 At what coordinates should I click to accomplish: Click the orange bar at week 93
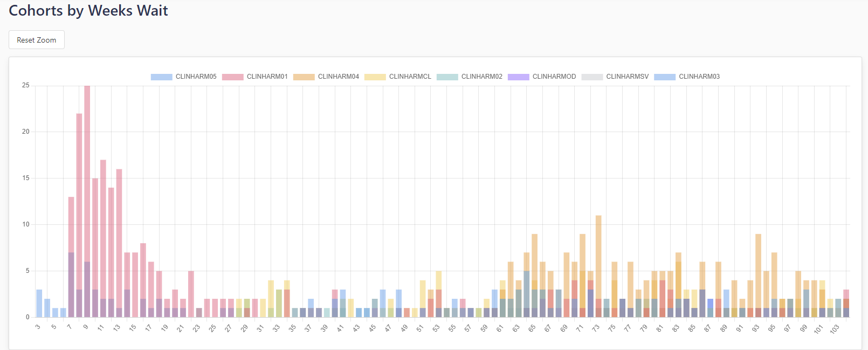758,270
